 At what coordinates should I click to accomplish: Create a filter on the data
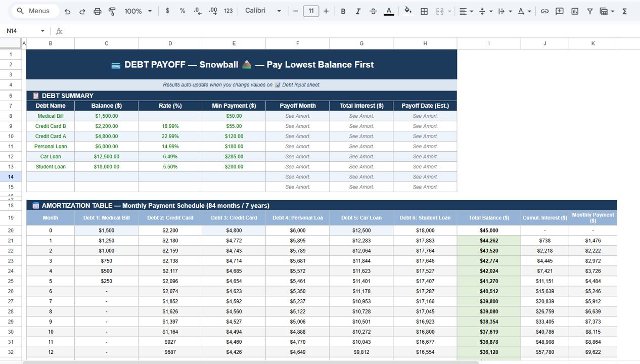[x=589, y=11]
